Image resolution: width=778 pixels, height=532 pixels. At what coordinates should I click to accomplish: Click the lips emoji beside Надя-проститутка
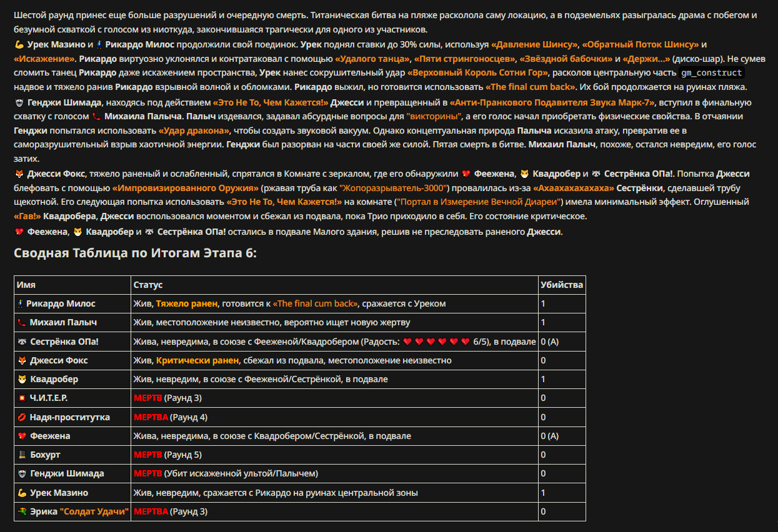pyautogui.click(x=22, y=417)
